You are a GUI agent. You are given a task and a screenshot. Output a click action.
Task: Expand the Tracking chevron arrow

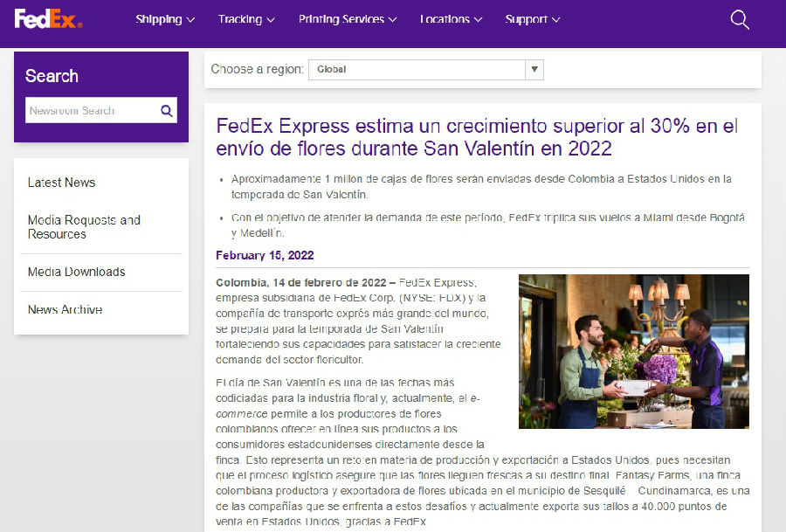click(x=270, y=20)
